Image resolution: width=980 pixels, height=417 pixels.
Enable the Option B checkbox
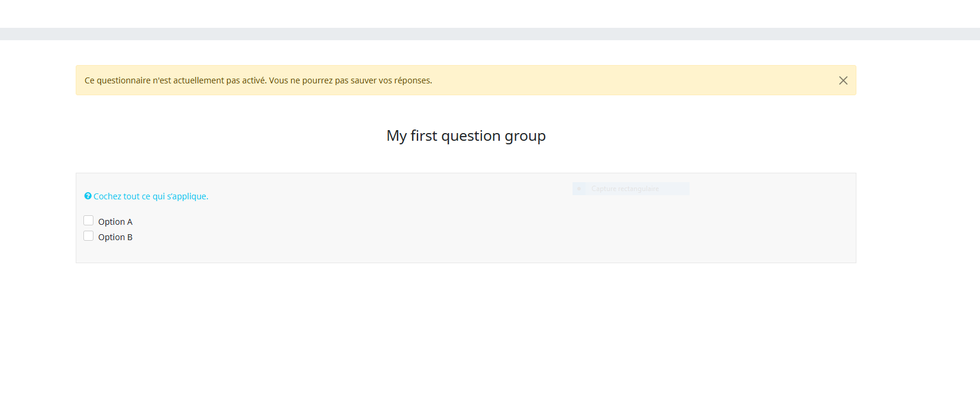89,236
